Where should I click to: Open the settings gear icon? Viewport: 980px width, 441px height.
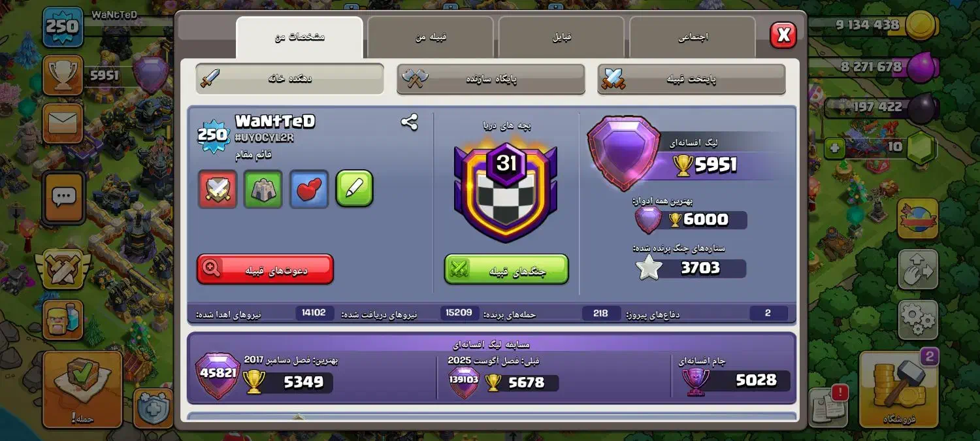coord(918,320)
